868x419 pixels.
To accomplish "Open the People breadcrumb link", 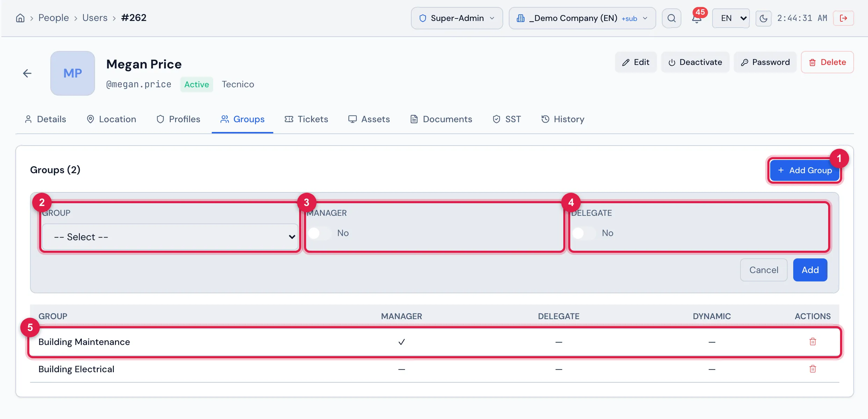I will [x=53, y=18].
